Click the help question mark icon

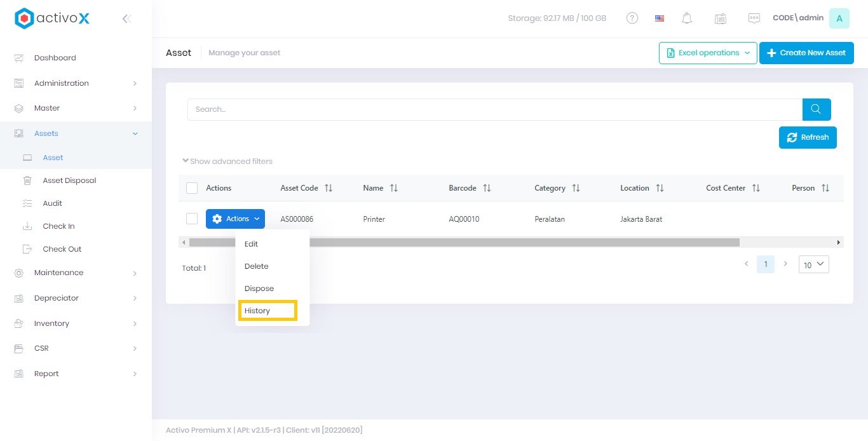click(x=632, y=18)
